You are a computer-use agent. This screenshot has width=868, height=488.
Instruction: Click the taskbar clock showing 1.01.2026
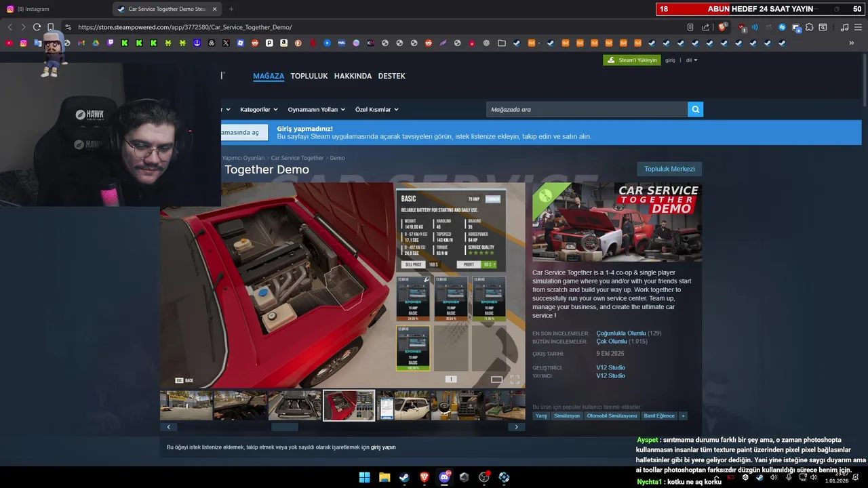[x=836, y=477]
